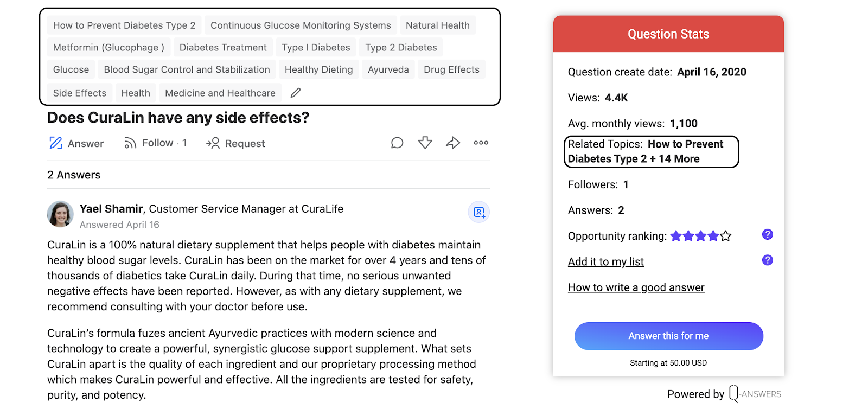This screenshot has height=409, width=868.
Task: Select the How to Prevent Diabetes Type 2 topic tag
Action: pyautogui.click(x=124, y=25)
